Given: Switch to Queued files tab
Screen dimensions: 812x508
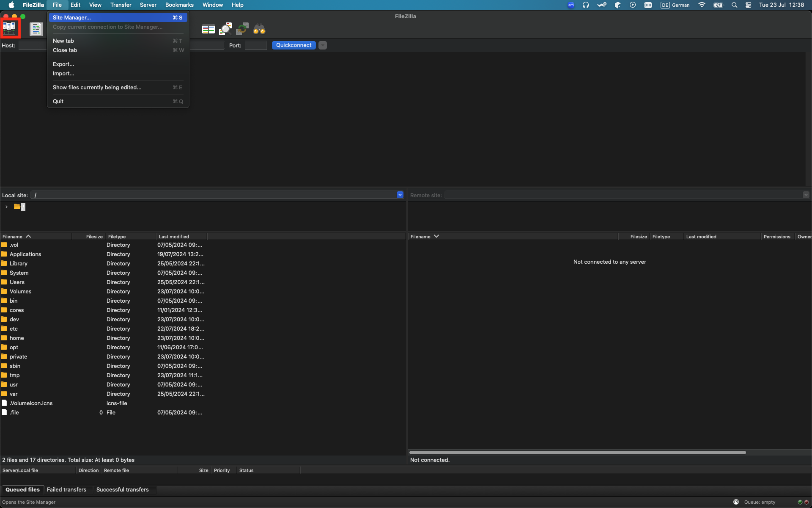Looking at the screenshot, I should click(22, 489).
